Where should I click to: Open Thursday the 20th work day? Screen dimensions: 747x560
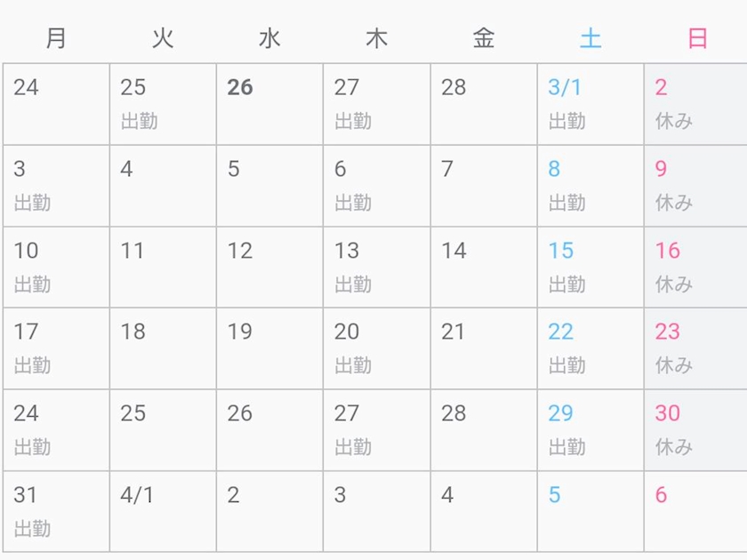click(x=376, y=348)
